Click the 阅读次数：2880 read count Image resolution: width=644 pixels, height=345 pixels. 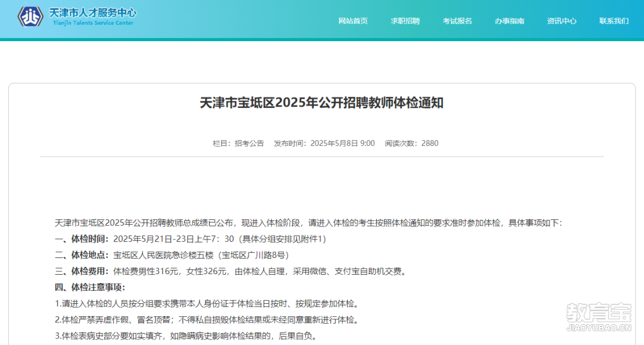click(x=411, y=143)
